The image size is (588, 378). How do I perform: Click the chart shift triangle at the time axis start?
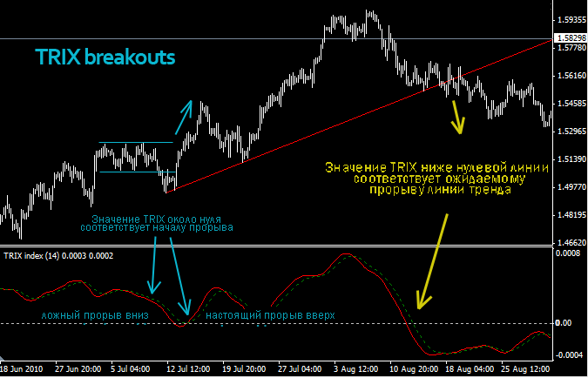pyautogui.click(x=3, y=358)
